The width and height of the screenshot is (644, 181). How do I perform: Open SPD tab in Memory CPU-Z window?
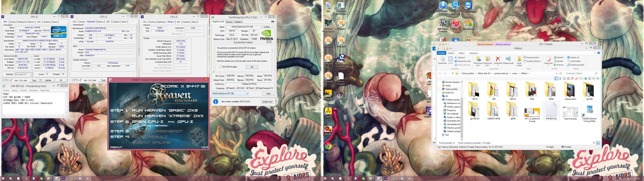point(178,22)
